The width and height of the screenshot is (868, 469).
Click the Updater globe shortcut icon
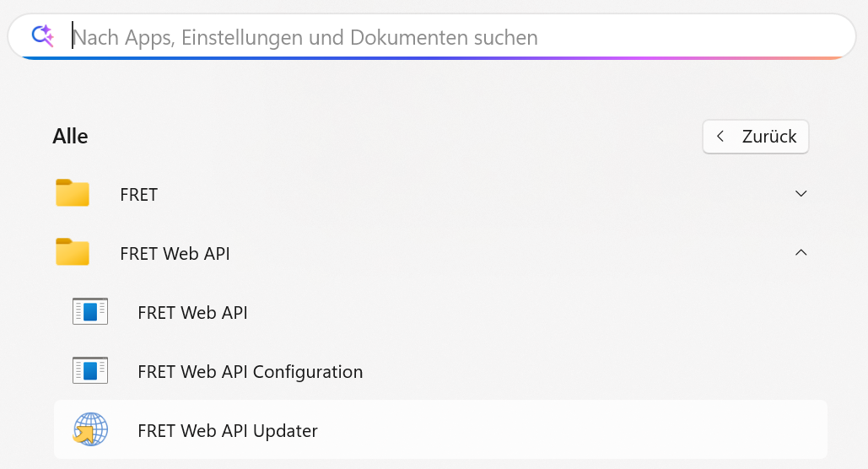click(x=90, y=429)
